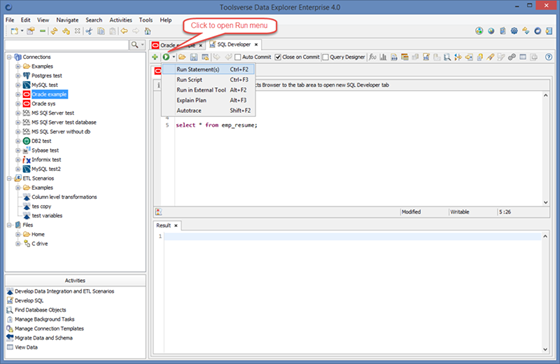560x364 pixels.
Task: Click the bar chart icon in SQL toolbar
Action: click(383, 57)
